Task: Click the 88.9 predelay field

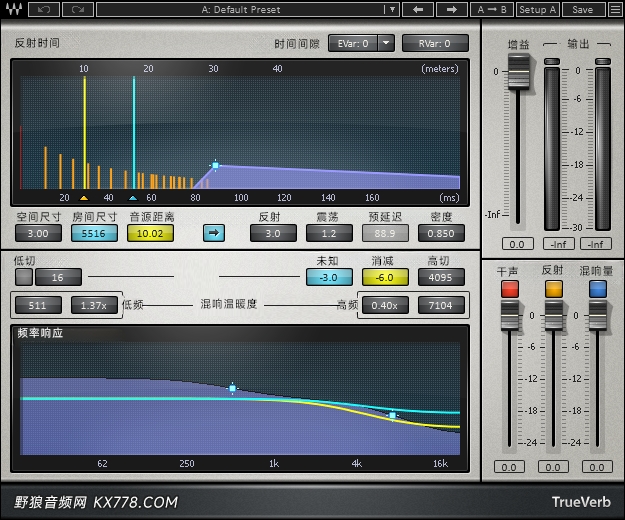Action: click(x=385, y=233)
